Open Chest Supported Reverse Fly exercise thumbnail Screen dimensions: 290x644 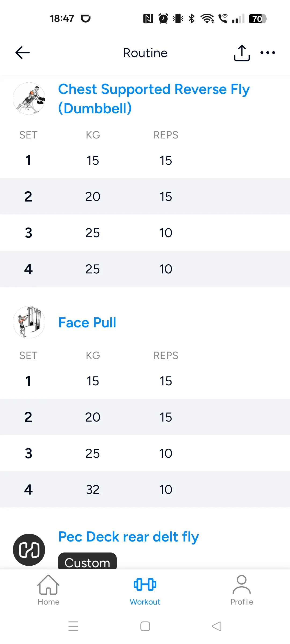tap(29, 98)
